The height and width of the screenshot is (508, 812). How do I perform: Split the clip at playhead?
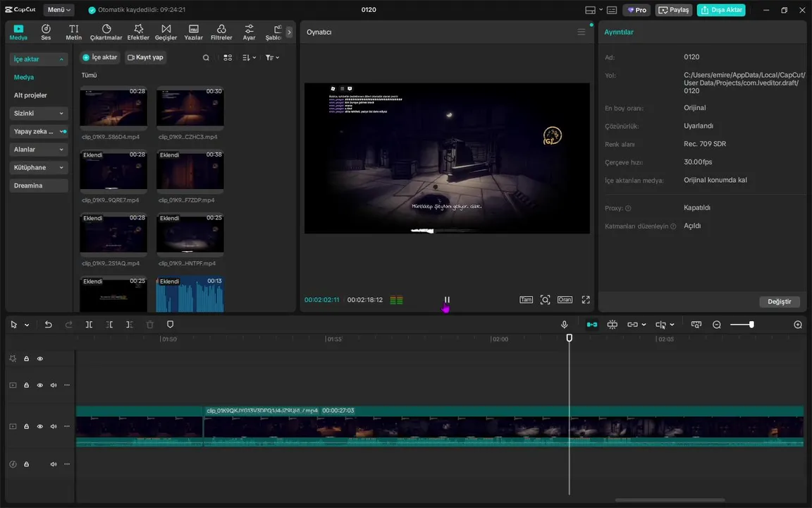(x=89, y=325)
